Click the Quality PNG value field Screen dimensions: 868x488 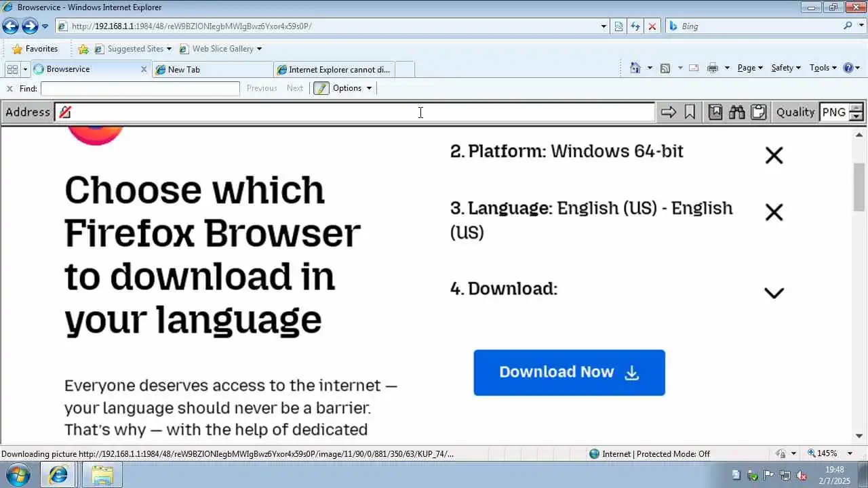(834, 113)
